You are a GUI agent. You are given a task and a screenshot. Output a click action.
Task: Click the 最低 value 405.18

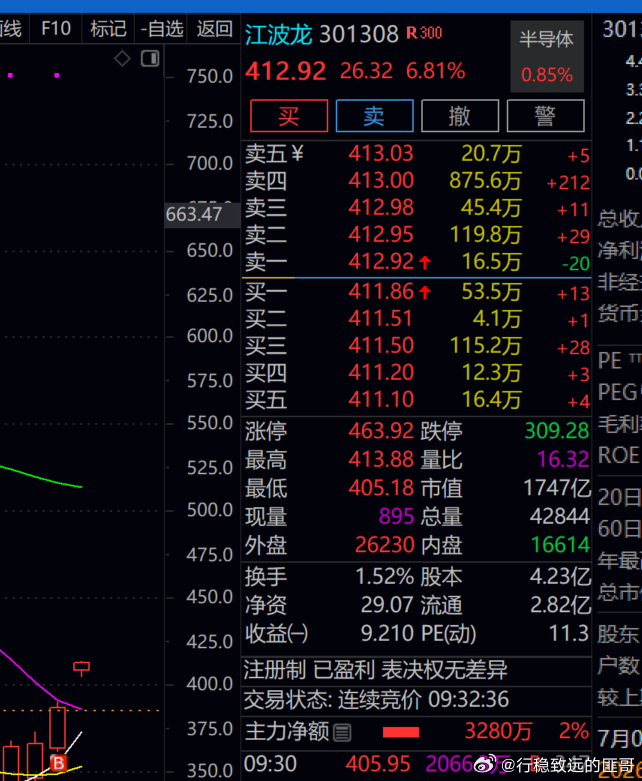pos(381,488)
